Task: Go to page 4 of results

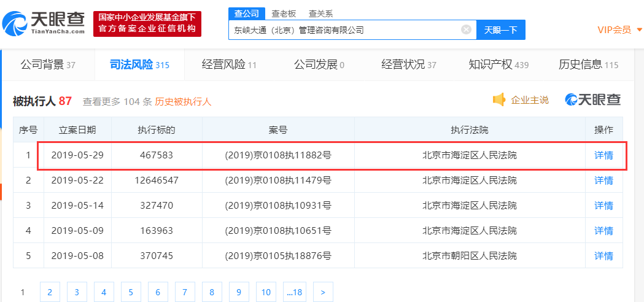Action: click(x=104, y=292)
